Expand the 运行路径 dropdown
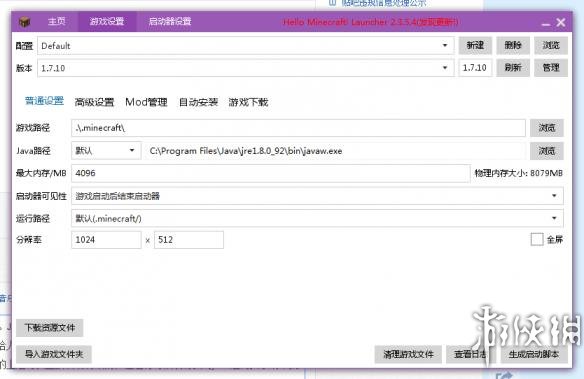Viewport: 584px width, 379px height. 317,219
